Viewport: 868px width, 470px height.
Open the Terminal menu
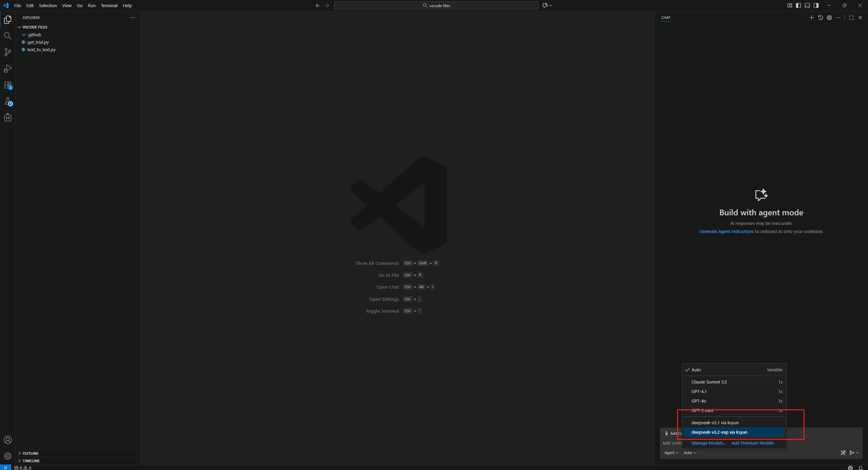click(109, 5)
